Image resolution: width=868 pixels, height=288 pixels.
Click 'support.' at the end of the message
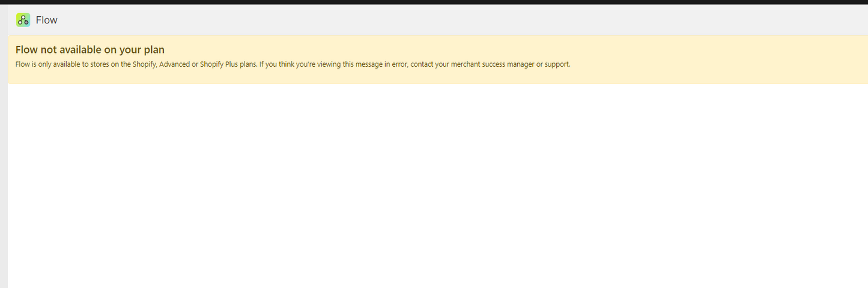(557, 64)
